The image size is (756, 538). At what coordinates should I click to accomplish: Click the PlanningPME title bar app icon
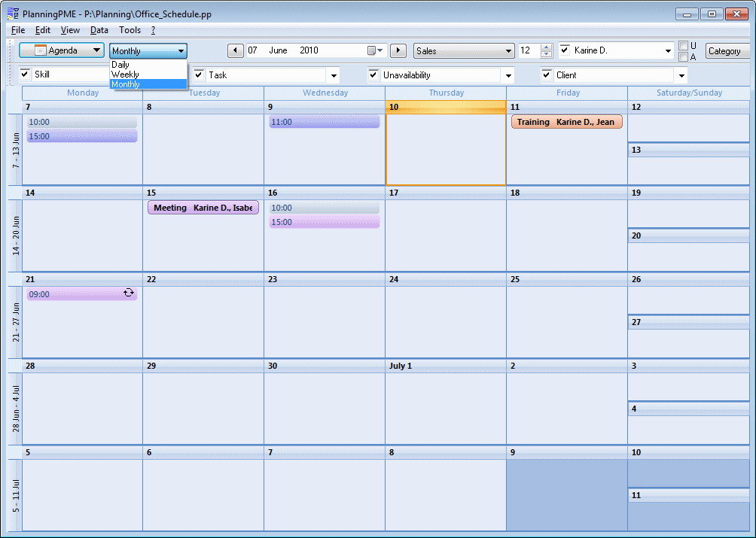pos(13,14)
